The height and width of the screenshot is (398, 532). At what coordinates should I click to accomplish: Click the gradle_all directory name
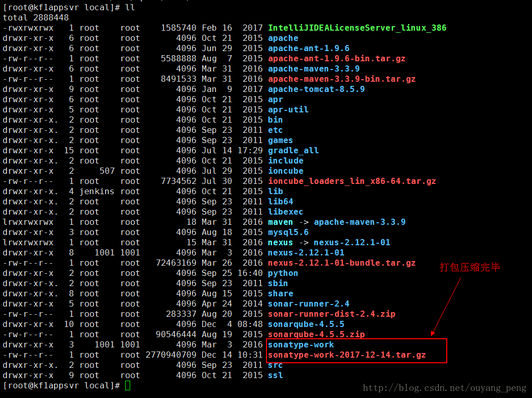[x=293, y=150]
